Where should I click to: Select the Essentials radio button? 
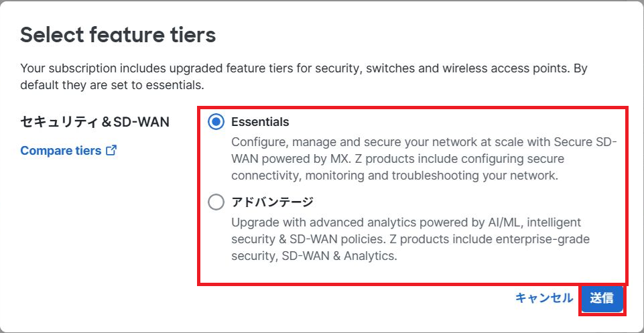[216, 122]
